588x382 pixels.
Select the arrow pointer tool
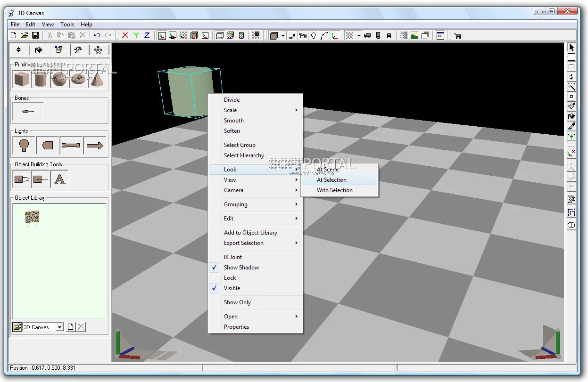click(571, 48)
